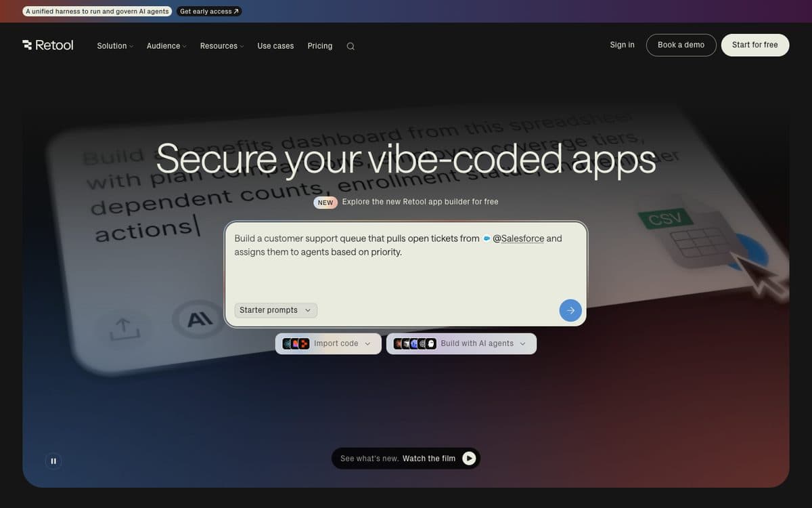The width and height of the screenshot is (812, 508).
Task: Expand the Solution menu
Action: point(115,46)
